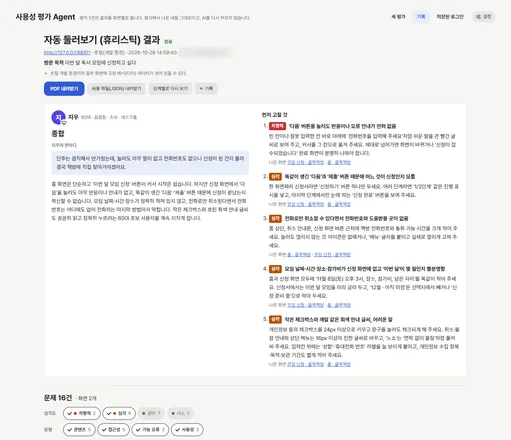511x440 pixels.
Task: Click the orange 심각 badge on issue 2
Action: click(275, 176)
